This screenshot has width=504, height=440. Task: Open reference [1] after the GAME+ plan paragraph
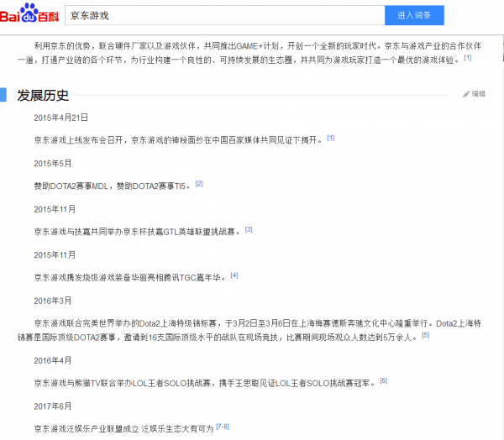click(467, 58)
